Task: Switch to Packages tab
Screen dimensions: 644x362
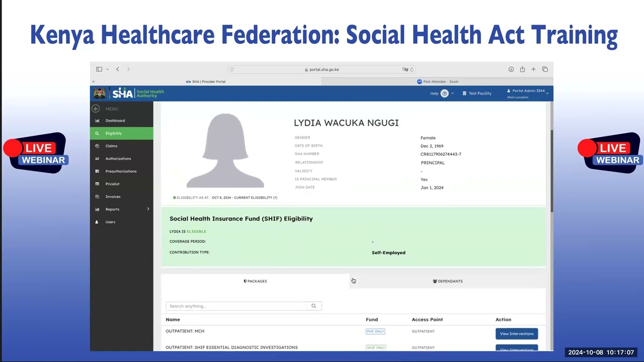Action: tap(255, 281)
